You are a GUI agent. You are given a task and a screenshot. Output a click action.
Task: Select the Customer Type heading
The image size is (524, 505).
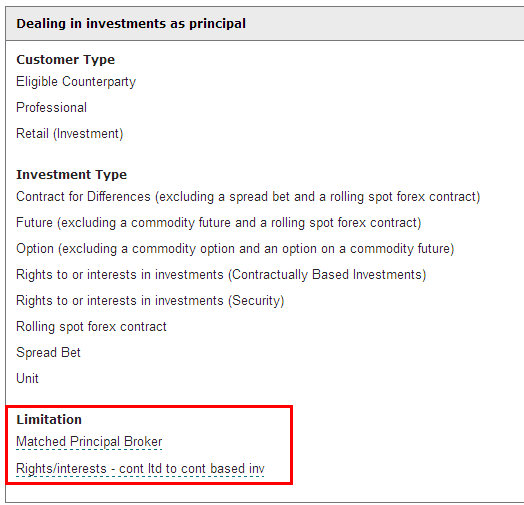pyautogui.click(x=66, y=59)
